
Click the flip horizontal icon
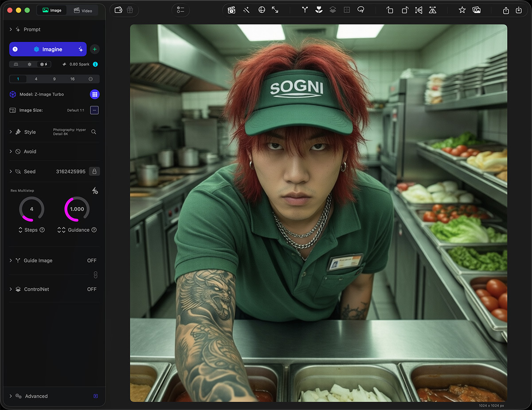[419, 10]
